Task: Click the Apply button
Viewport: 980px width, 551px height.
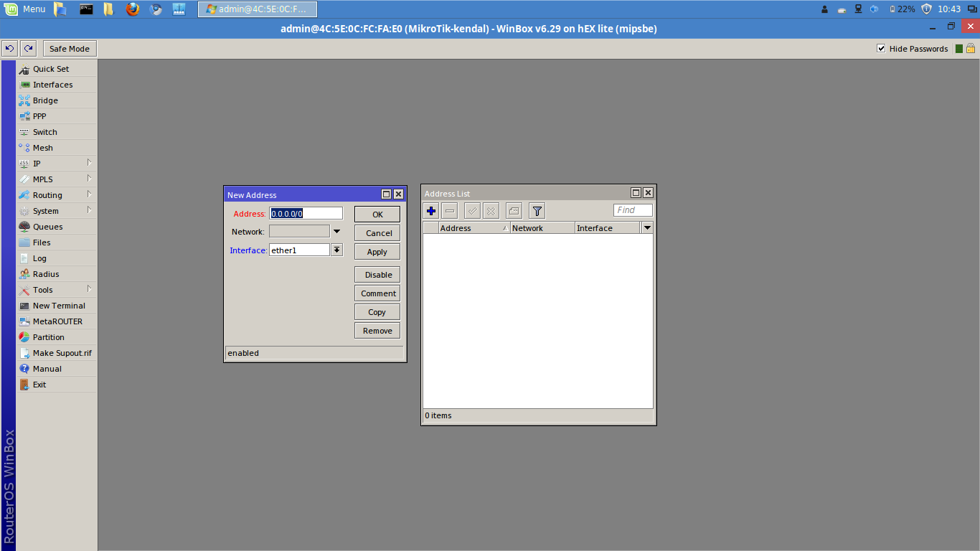Action: coord(377,252)
